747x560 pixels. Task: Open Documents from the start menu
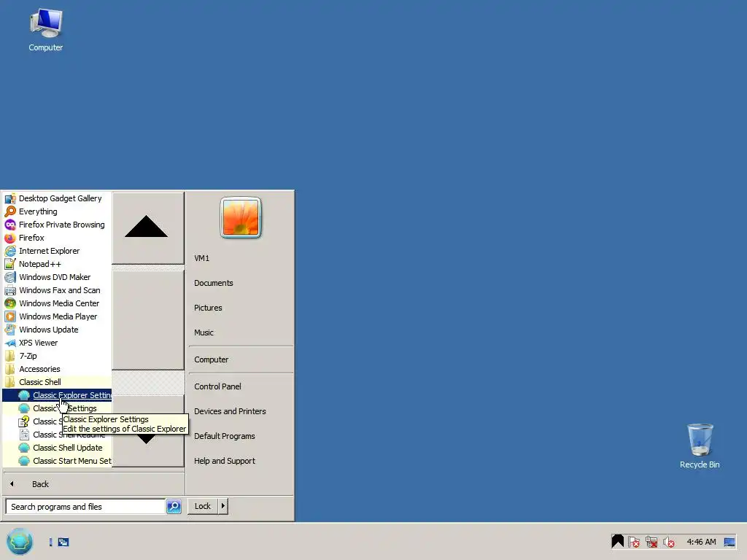tap(241, 283)
